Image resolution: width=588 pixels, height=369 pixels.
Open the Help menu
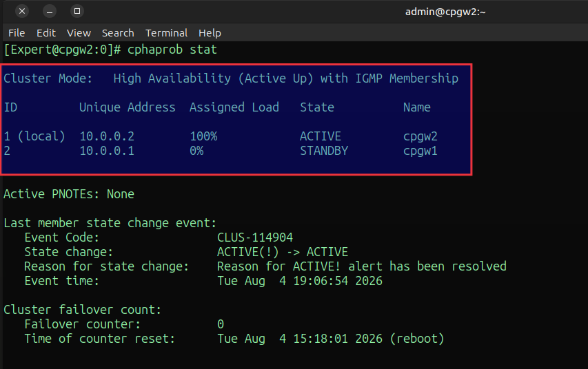tap(210, 33)
